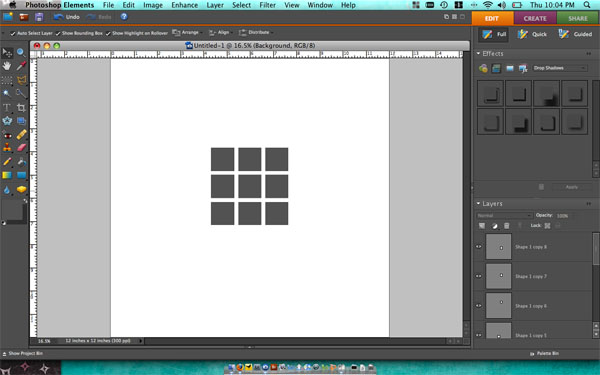Open the Arrange dropdown in options bar
Viewport: 600px width, 375px height.
point(187,33)
